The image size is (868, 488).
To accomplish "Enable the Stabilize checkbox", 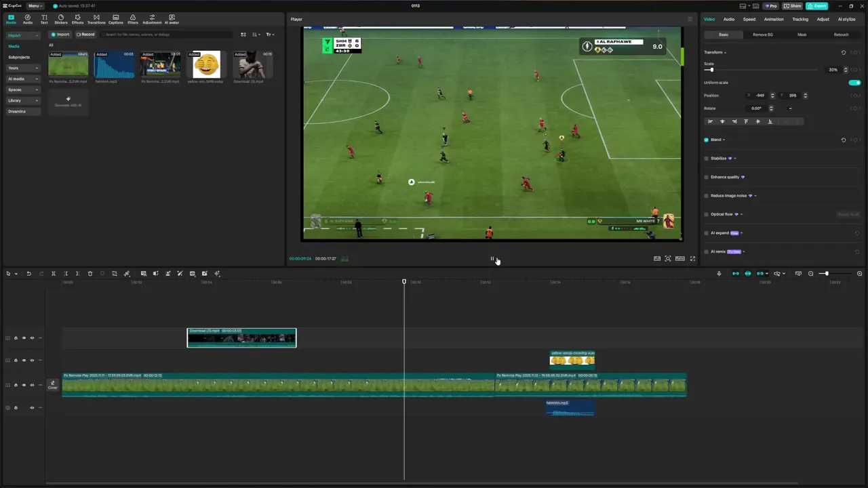I will [x=706, y=159].
